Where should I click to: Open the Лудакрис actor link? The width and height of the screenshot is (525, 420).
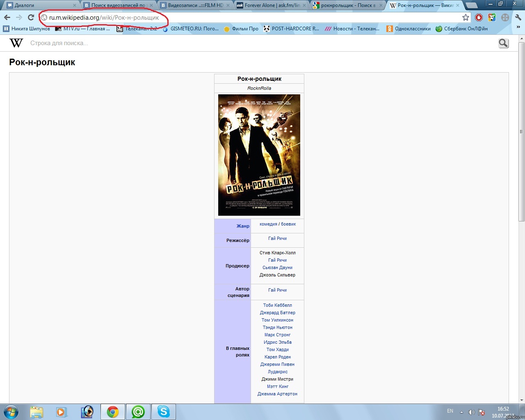277,372
